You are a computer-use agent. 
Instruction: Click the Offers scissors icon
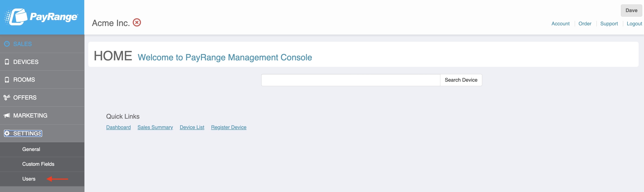coord(7,97)
